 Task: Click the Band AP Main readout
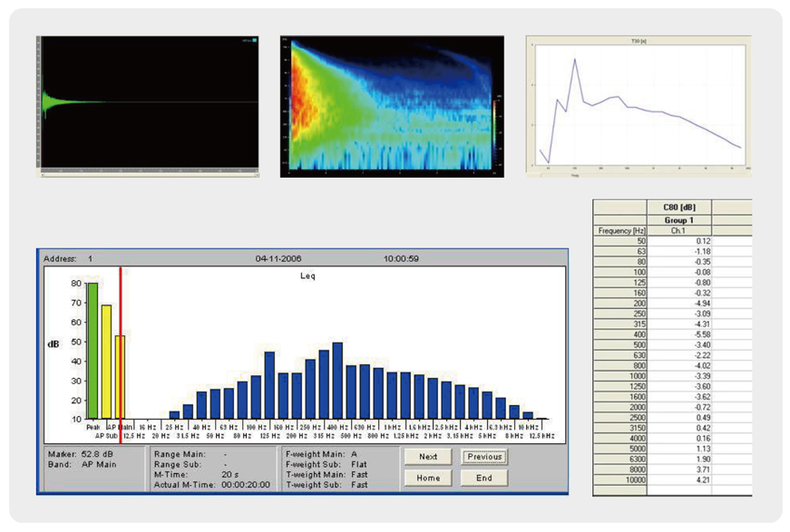pyautogui.click(x=83, y=465)
